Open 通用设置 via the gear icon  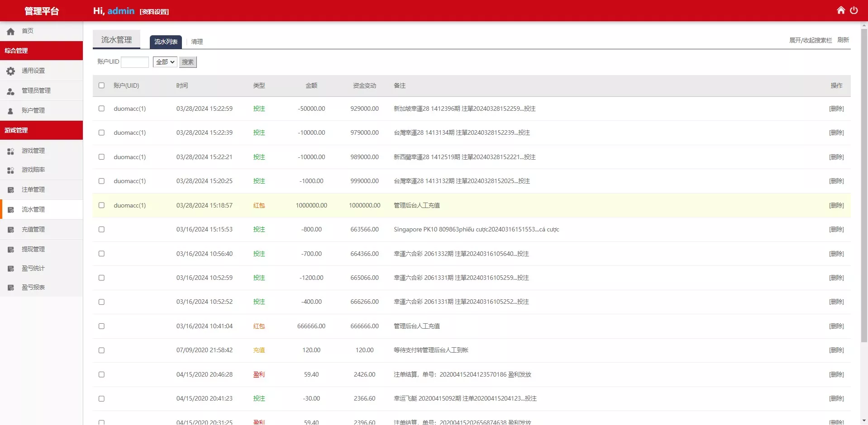point(10,71)
